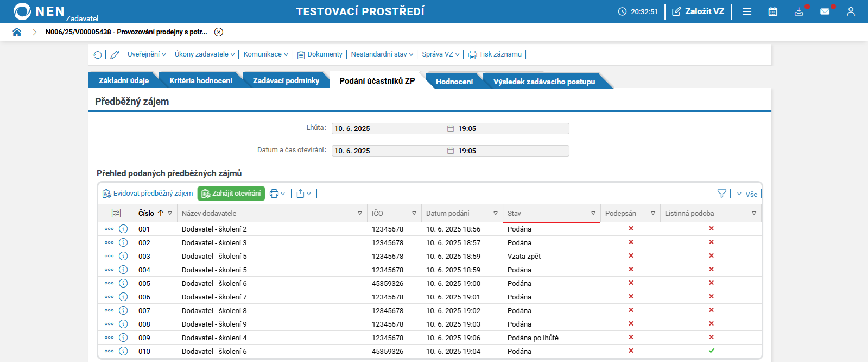Go to the home page icon
Screen dimensions: 868x362
coord(17,32)
